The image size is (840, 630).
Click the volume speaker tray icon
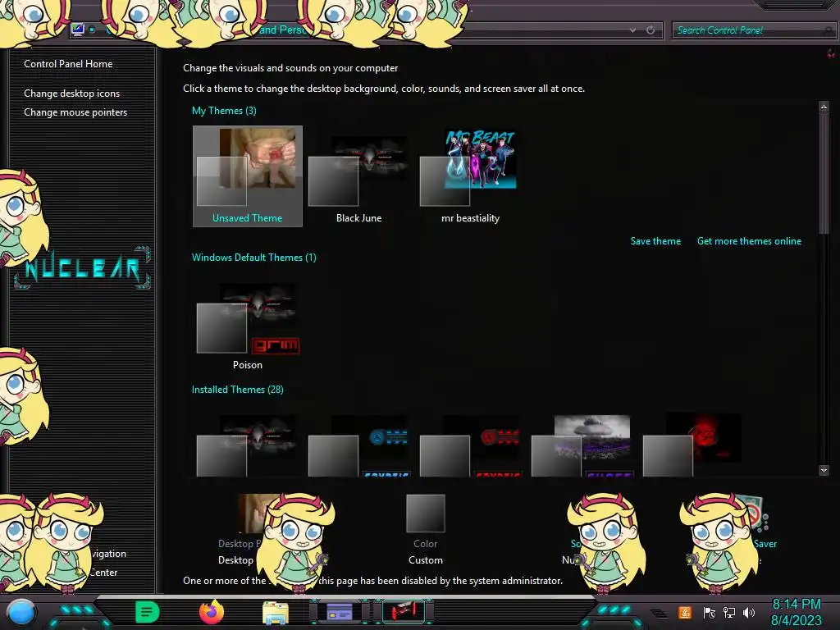(749, 612)
